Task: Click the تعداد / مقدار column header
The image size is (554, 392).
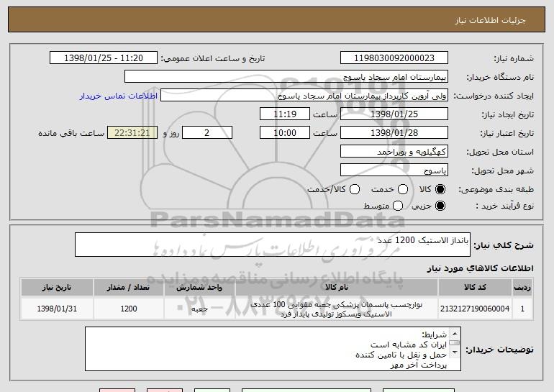Action: point(129,288)
